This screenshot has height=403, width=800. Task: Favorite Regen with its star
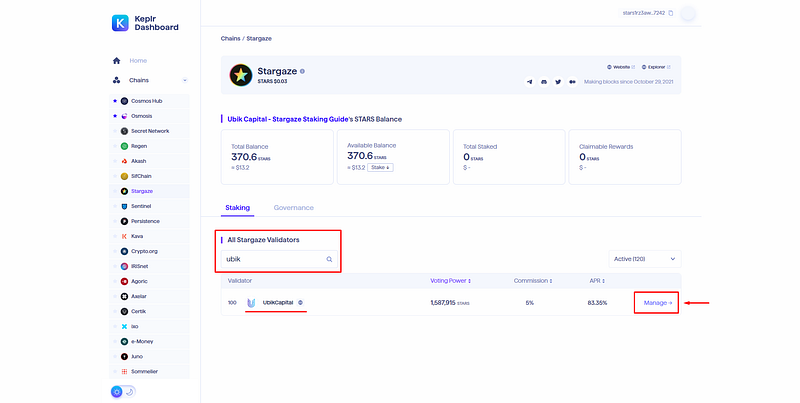pos(115,146)
